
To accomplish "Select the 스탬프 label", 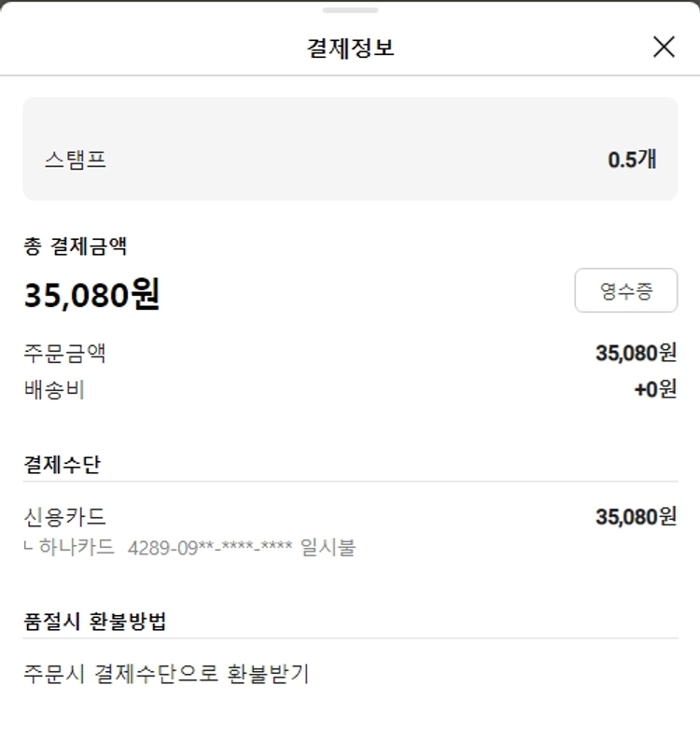I will click(75, 160).
